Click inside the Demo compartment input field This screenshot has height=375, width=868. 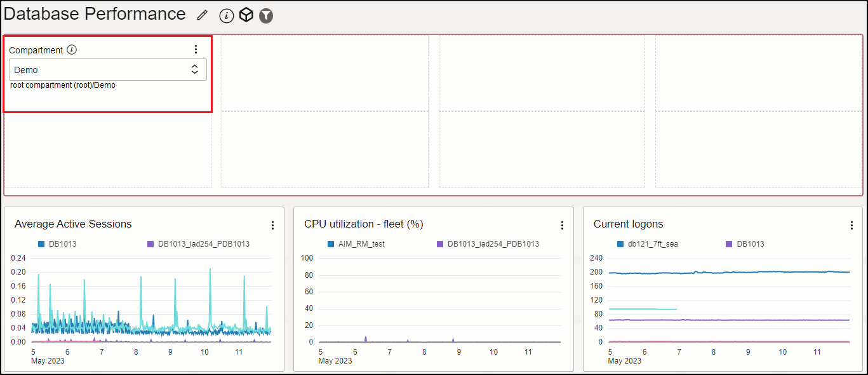pos(76,69)
